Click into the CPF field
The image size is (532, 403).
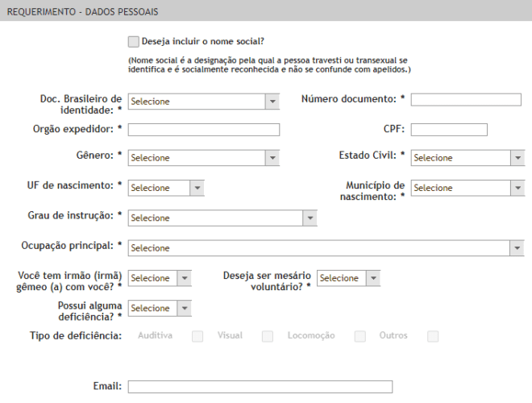tap(449, 130)
